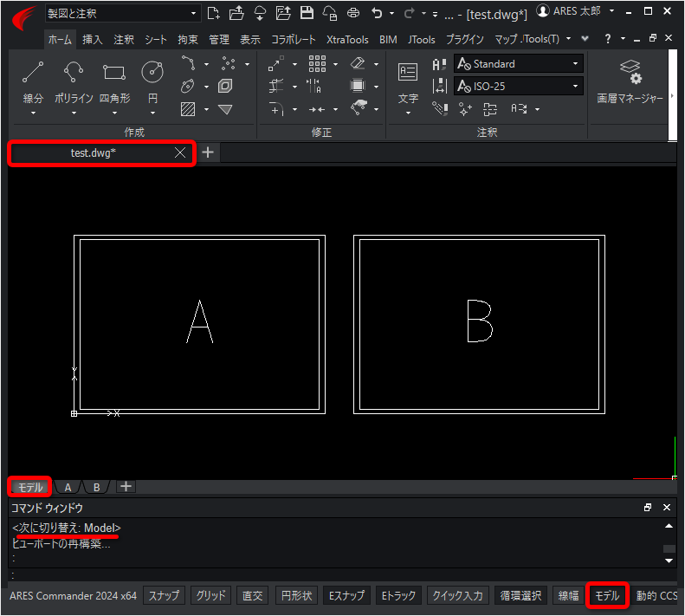
Task: Click the New document icon
Action: point(213,14)
